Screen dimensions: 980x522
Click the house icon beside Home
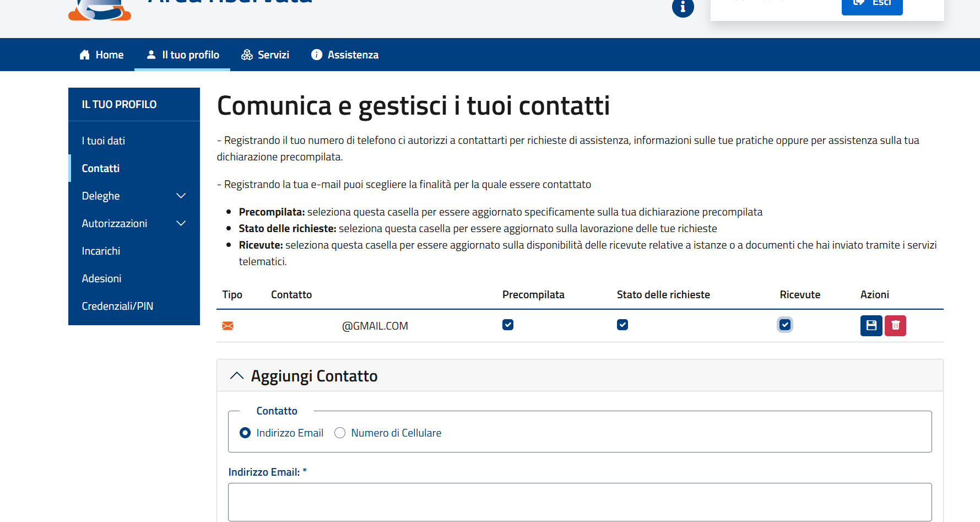click(x=84, y=55)
